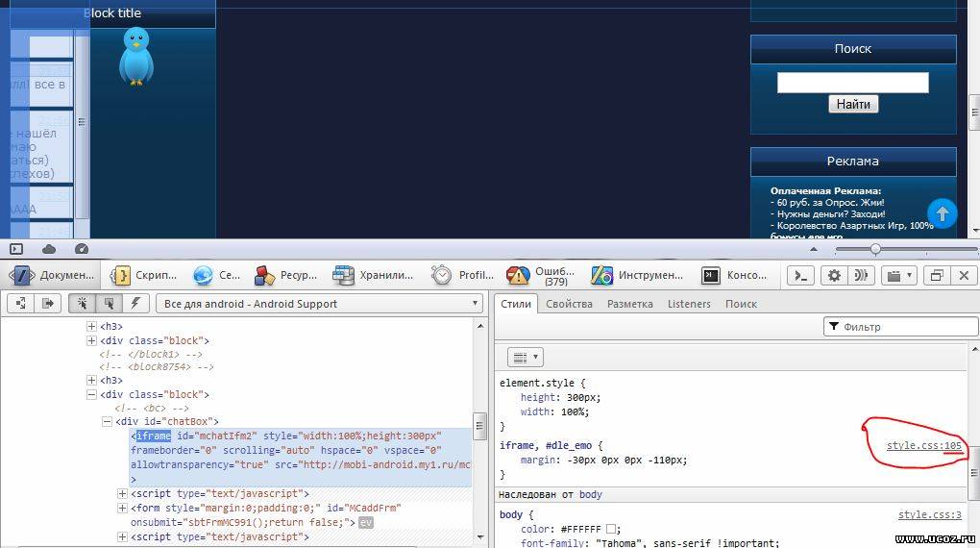980x548 pixels.
Task: Switch to the Свойства tab
Action: tap(569, 304)
